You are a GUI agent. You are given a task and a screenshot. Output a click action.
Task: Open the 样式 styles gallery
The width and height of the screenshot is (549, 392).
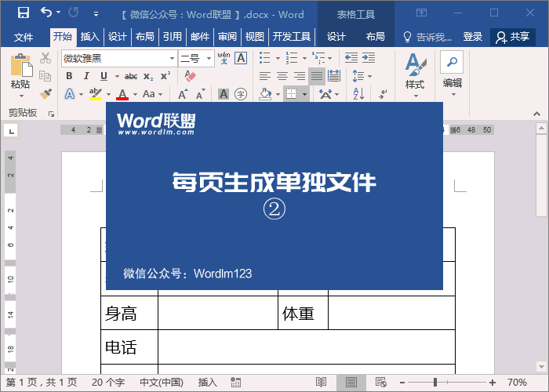click(415, 75)
